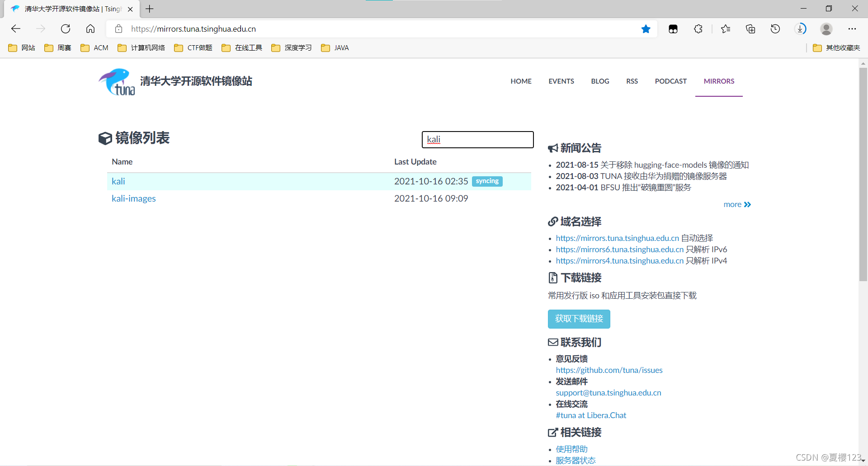The width and height of the screenshot is (868, 466).
Task: Open the kali-images mirror link
Action: pyautogui.click(x=133, y=198)
